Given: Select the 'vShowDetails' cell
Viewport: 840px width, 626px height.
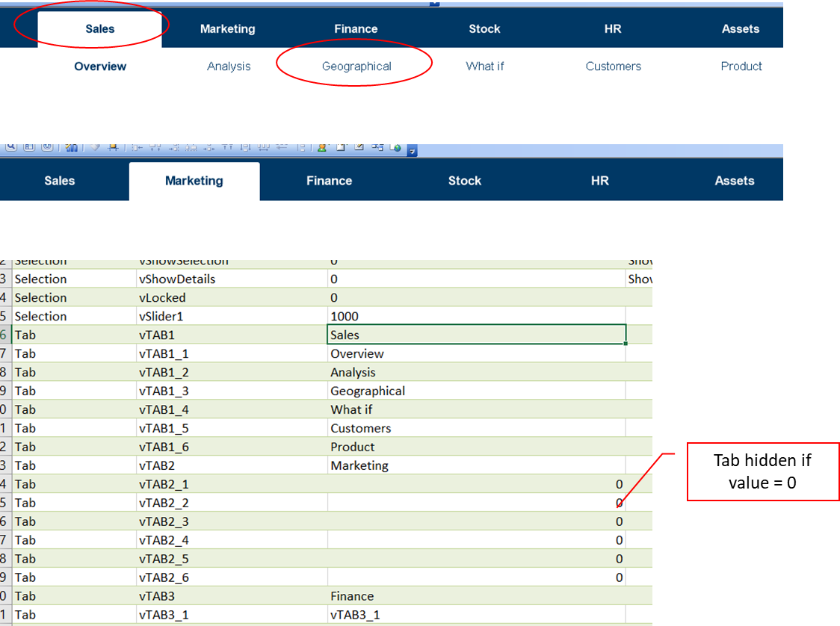Looking at the screenshot, I should (x=232, y=279).
